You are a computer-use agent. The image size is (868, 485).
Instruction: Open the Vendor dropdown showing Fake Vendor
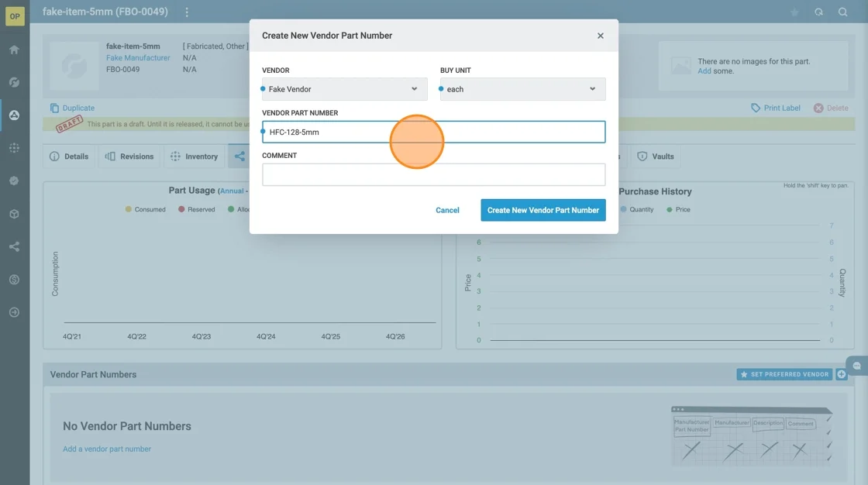coord(345,89)
